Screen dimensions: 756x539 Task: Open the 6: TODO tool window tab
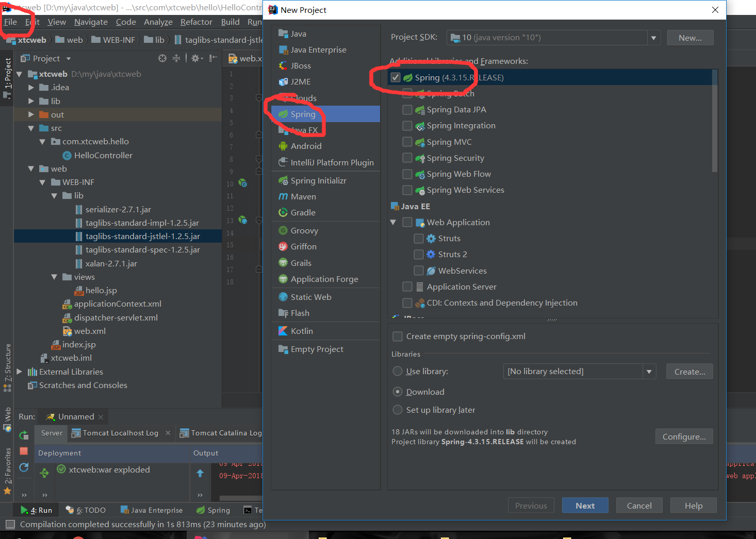tap(86, 510)
